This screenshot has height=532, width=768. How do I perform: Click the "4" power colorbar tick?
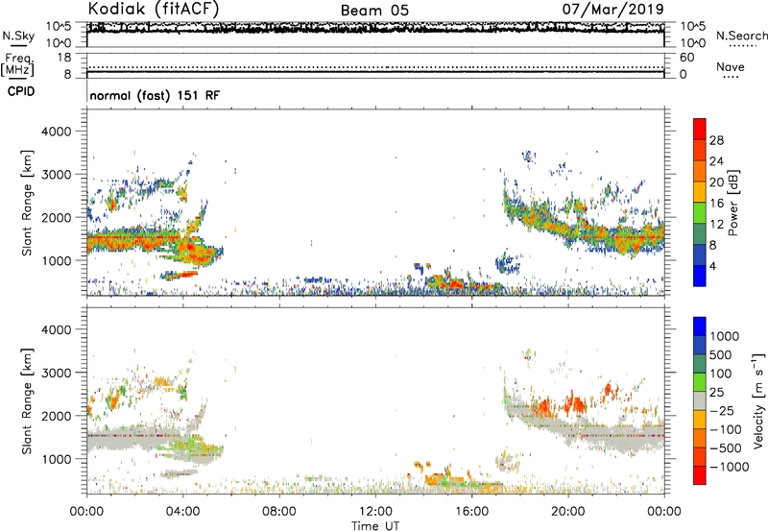click(x=712, y=266)
